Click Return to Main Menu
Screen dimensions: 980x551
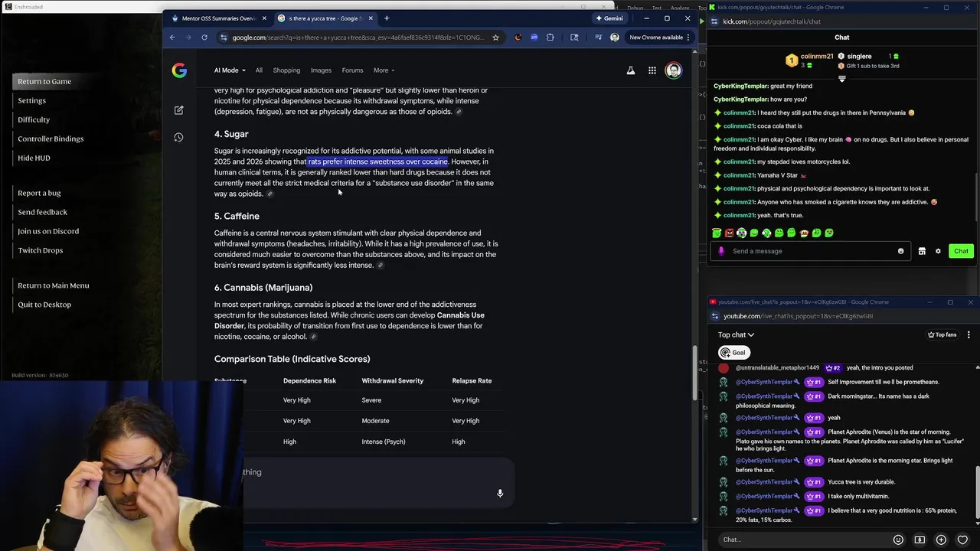[54, 285]
